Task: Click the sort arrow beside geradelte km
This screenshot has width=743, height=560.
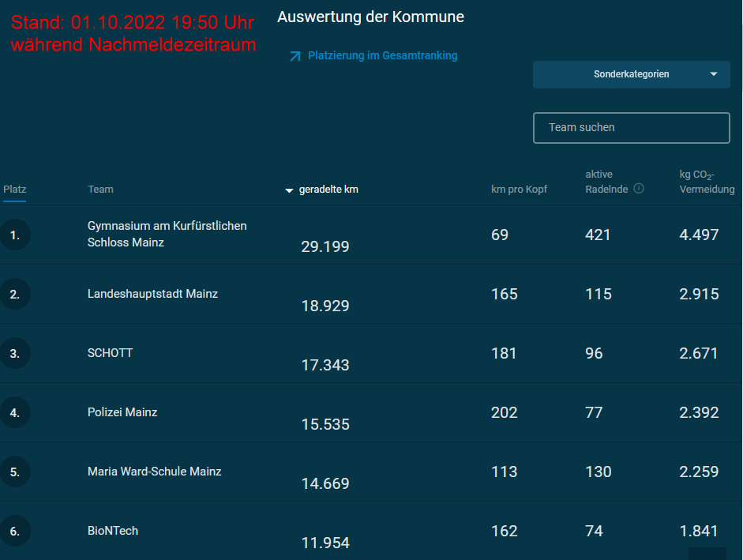Action: click(x=289, y=190)
